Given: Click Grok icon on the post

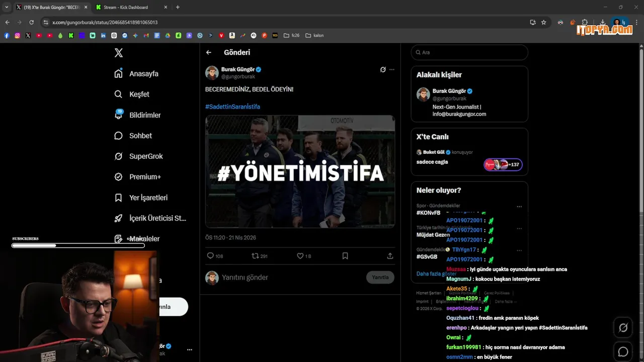Looking at the screenshot, I should [383, 69].
